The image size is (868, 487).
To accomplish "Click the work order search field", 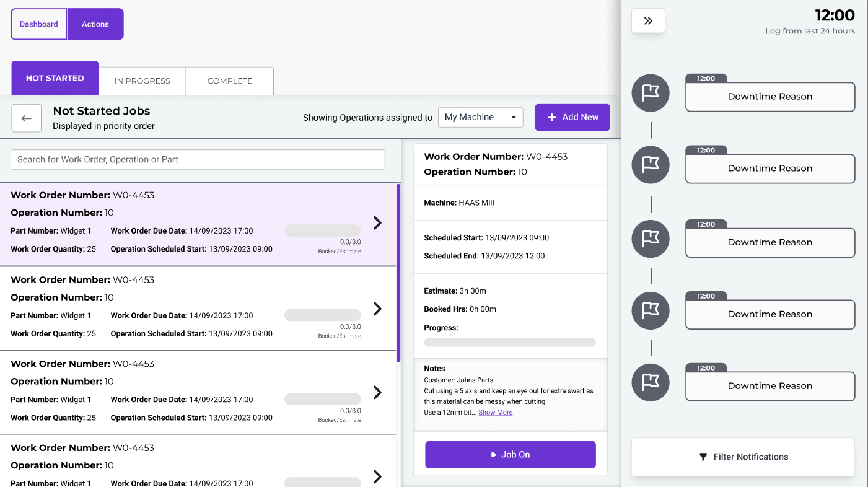I will tap(198, 159).
